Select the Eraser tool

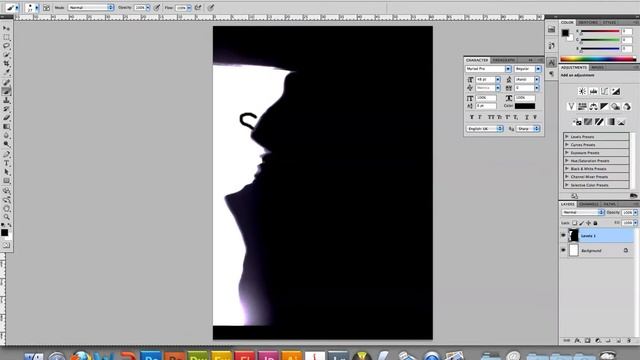click(x=6, y=118)
